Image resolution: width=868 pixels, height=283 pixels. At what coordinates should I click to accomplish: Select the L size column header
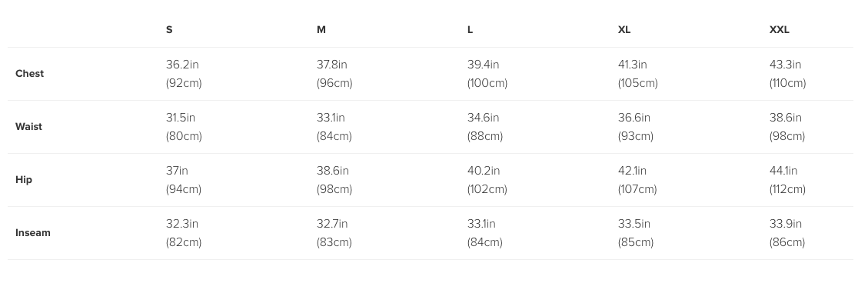pyautogui.click(x=470, y=30)
